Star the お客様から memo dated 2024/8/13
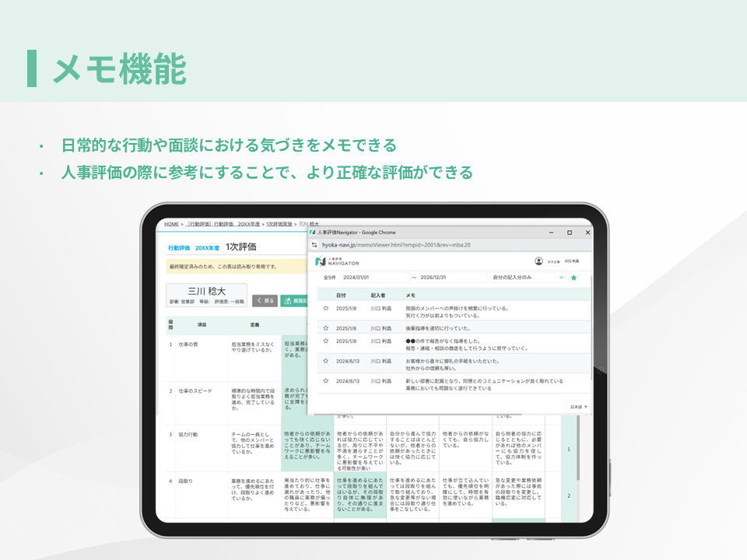The width and height of the screenshot is (747, 560). pos(326,362)
